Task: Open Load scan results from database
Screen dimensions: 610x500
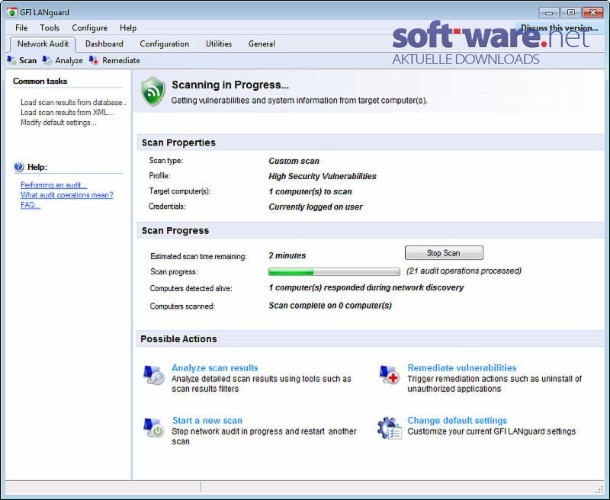Action: coord(74,102)
